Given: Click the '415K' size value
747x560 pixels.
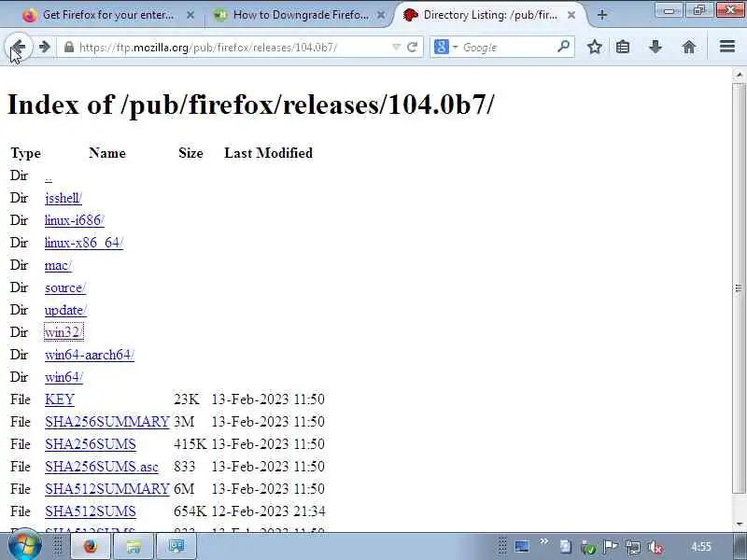Looking at the screenshot, I should coord(190,444).
